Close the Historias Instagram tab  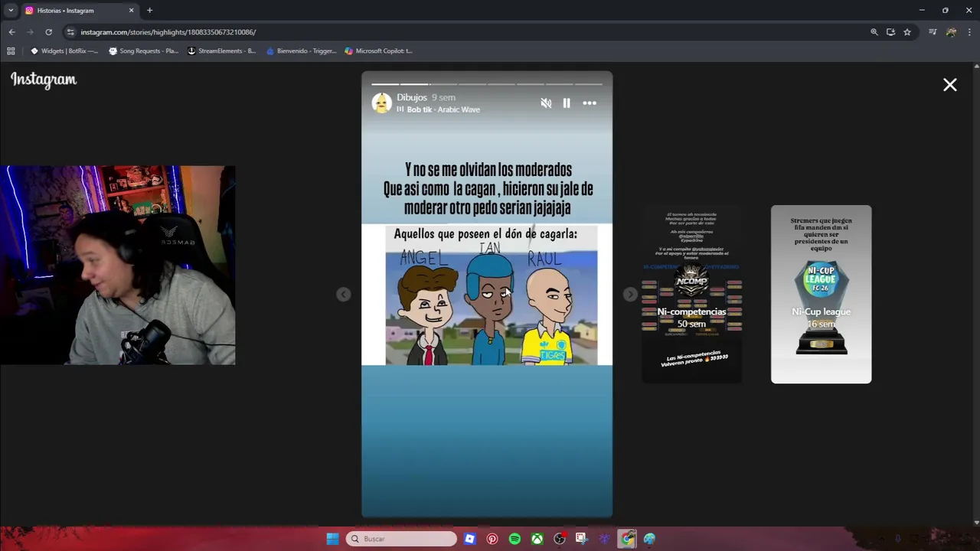(x=131, y=11)
